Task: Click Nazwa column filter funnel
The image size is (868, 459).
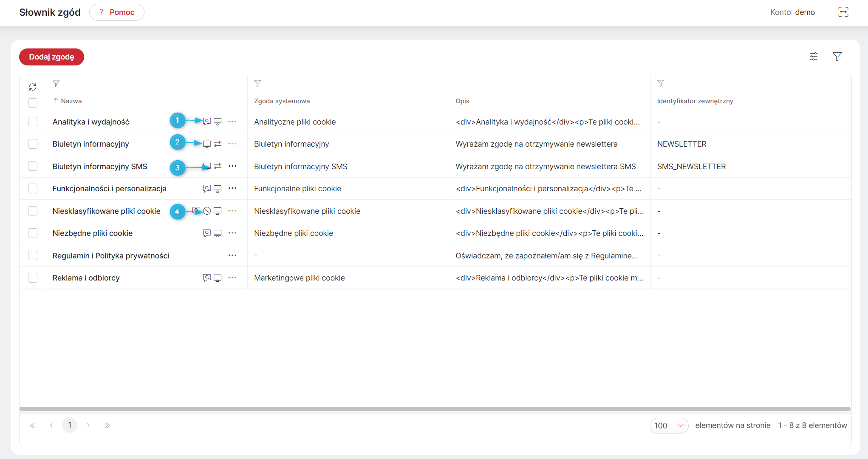Action: [x=56, y=83]
